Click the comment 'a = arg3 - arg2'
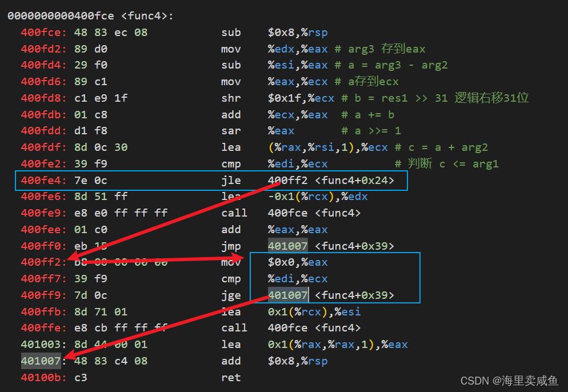This screenshot has height=392, width=568. [398, 65]
